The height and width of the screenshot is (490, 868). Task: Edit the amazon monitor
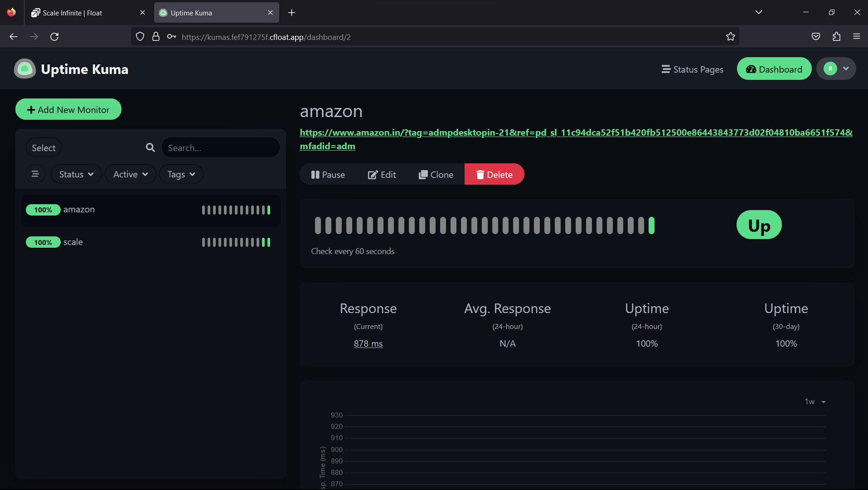coord(382,174)
